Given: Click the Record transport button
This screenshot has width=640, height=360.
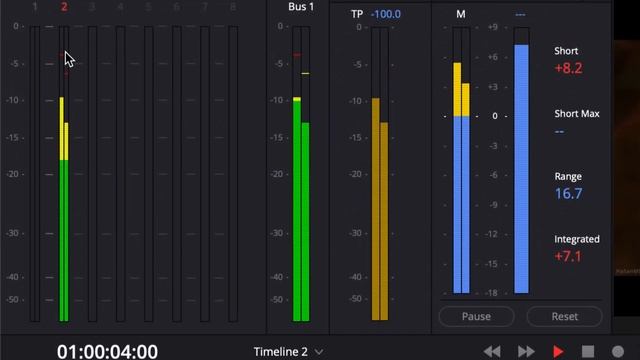Looking at the screenshot, I should pos(618,351).
